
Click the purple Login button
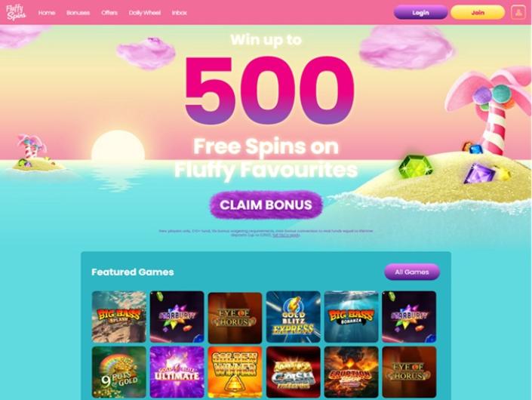pyautogui.click(x=420, y=13)
